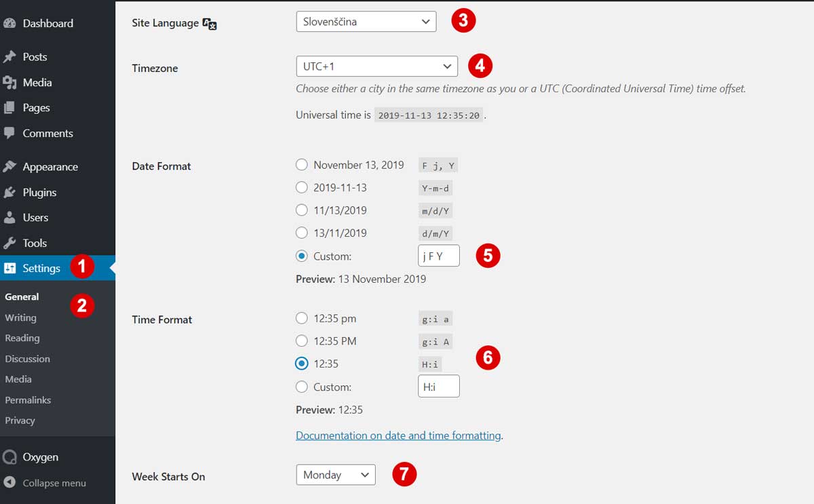Open Documentation on date and time formatting
This screenshot has height=504, width=814.
[x=398, y=435]
